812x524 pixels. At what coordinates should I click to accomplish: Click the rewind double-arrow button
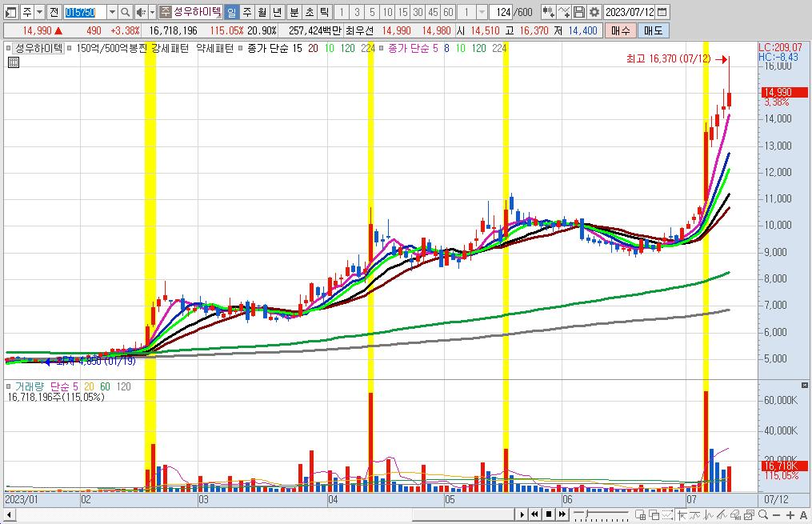[534, 514]
